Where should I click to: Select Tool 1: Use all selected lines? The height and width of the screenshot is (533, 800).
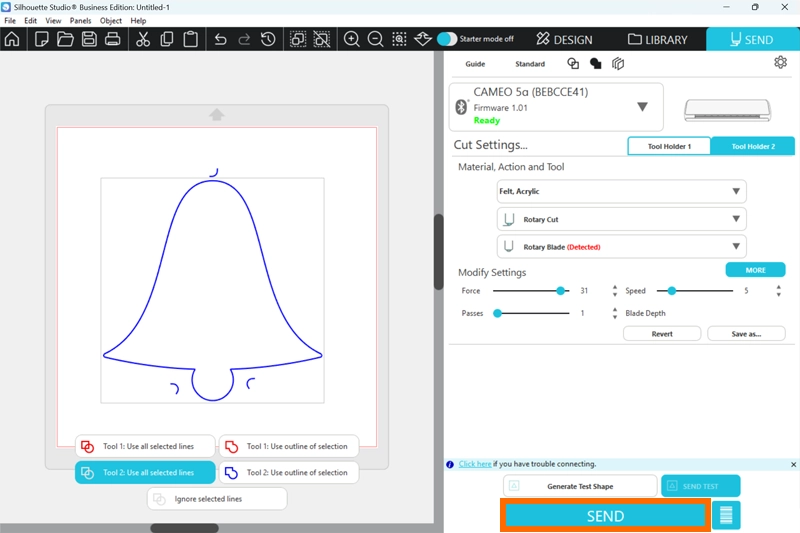click(x=147, y=446)
